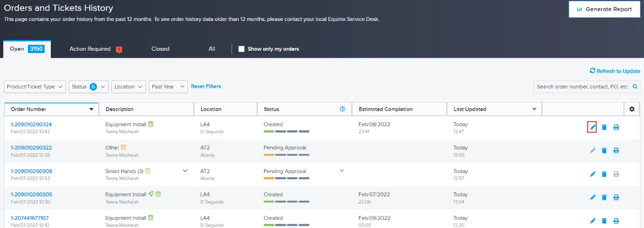Expand the Past Year date range dropdown
Screen dimensions: 644x228
[168, 87]
